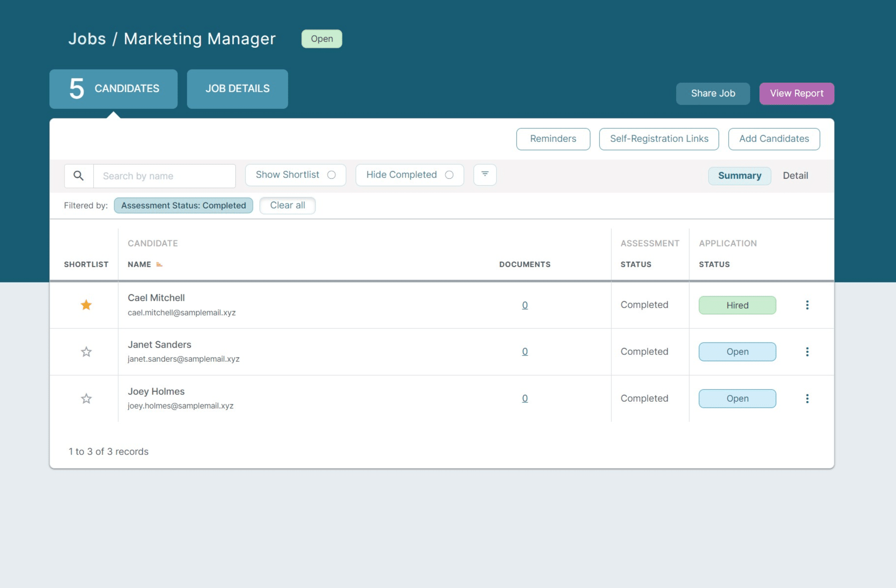Image resolution: width=896 pixels, height=588 pixels.
Task: Open Janet Sanders row actions menu
Action: tap(807, 352)
